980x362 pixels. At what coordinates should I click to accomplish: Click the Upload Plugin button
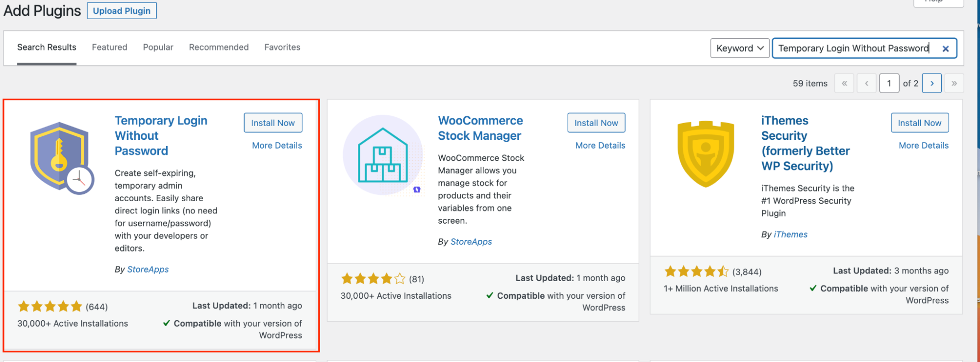[x=122, y=11]
